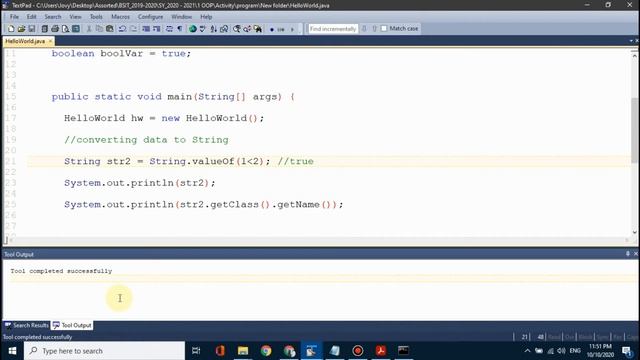Viewport: 640px width, 360px height.
Task: Open the File menu
Action: pyautogui.click(x=14, y=17)
